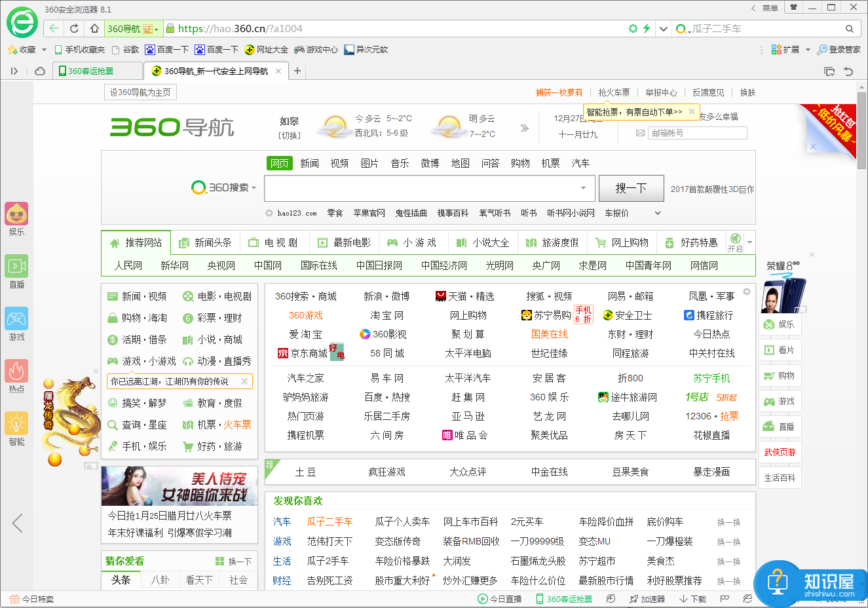Open new tab with plus button
This screenshot has height=608, width=868.
(x=297, y=71)
